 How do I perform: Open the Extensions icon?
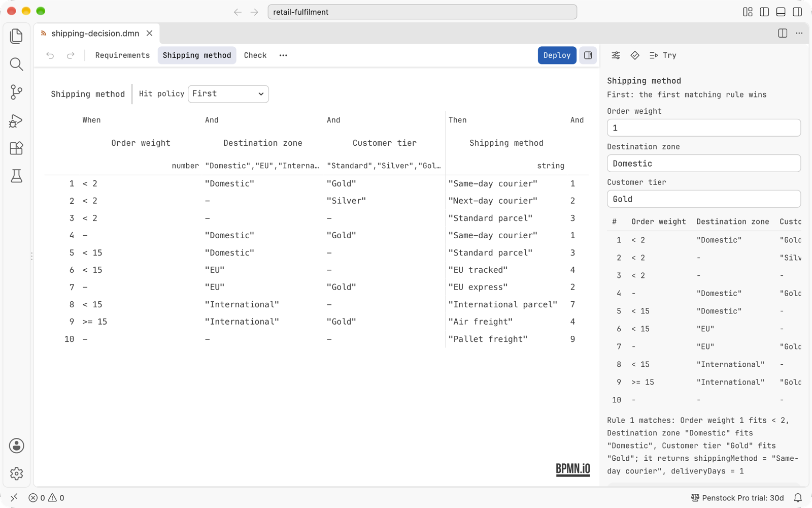pos(16,148)
